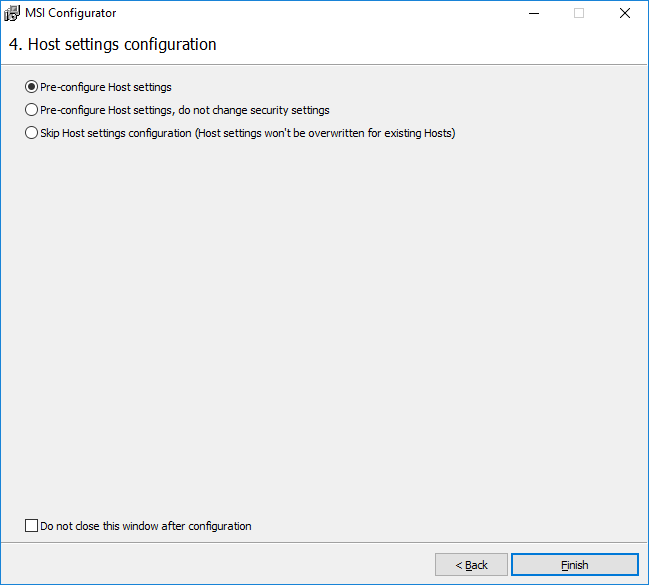Select the "Skip Host settings configuration" radio button

pos(31,133)
